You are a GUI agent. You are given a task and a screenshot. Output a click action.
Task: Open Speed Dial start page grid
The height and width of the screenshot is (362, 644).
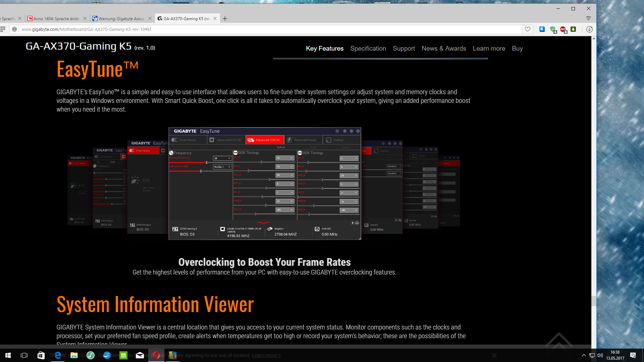click(x=3, y=29)
